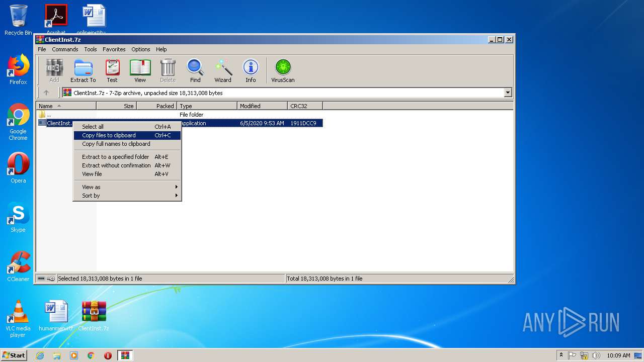This screenshot has width=644, height=362.
Task: Open Windows Explorer taskbar folder
Action: [57, 355]
